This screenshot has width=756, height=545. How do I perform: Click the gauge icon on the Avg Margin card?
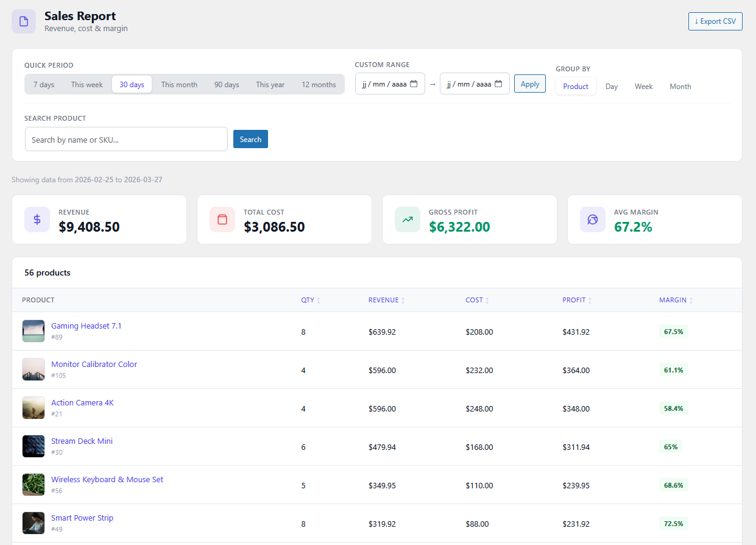tap(592, 219)
